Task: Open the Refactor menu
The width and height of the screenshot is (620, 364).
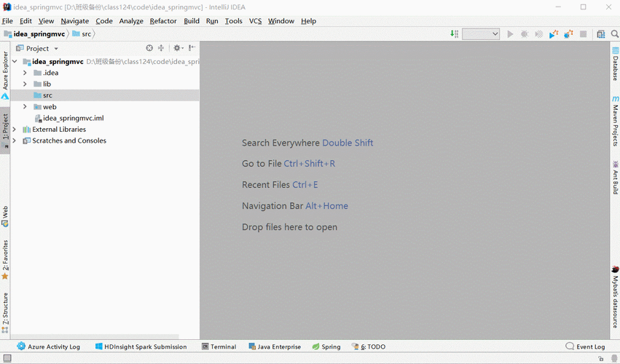Action: click(163, 21)
